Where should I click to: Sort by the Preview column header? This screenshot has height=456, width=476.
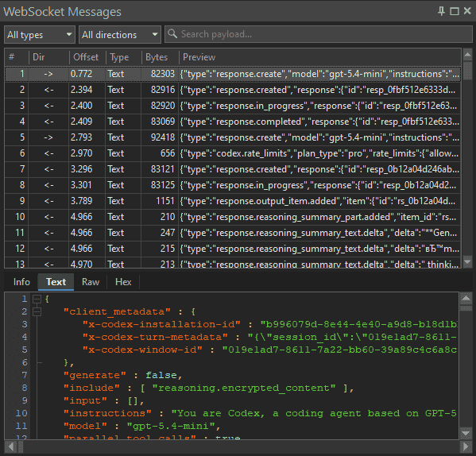pos(319,56)
